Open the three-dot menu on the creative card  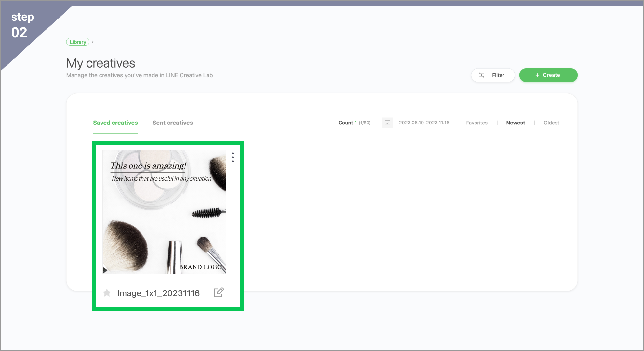(x=233, y=157)
